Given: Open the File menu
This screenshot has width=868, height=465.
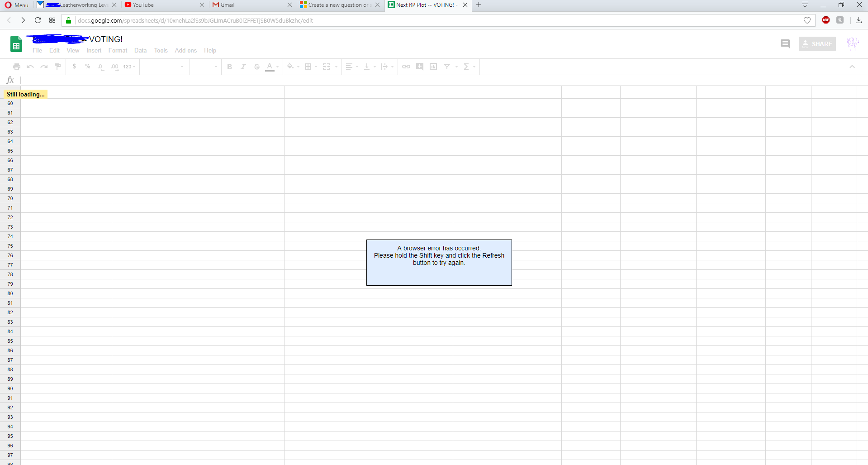Looking at the screenshot, I should pos(37,50).
